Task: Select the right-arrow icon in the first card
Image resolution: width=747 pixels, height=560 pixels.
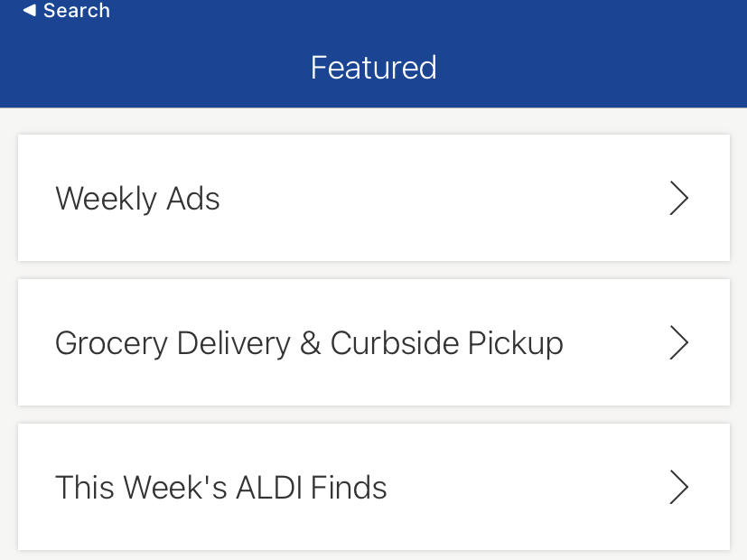Action: pos(679,198)
